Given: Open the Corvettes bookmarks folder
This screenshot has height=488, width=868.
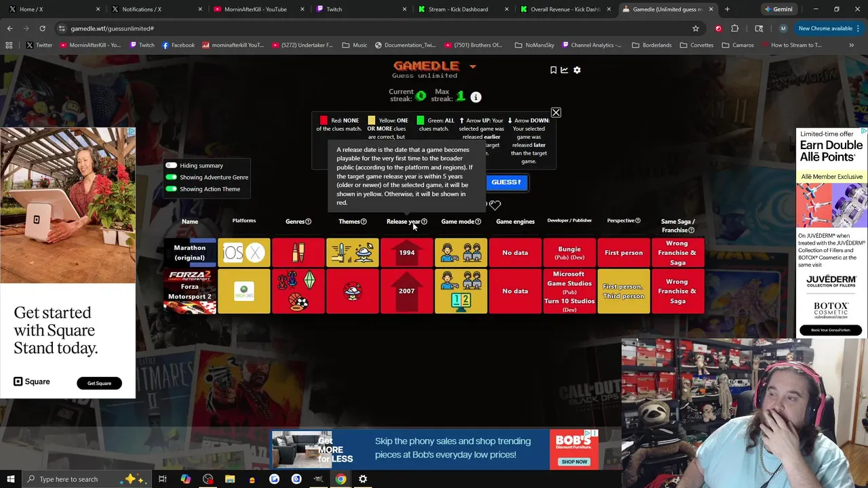Looking at the screenshot, I should (696, 45).
